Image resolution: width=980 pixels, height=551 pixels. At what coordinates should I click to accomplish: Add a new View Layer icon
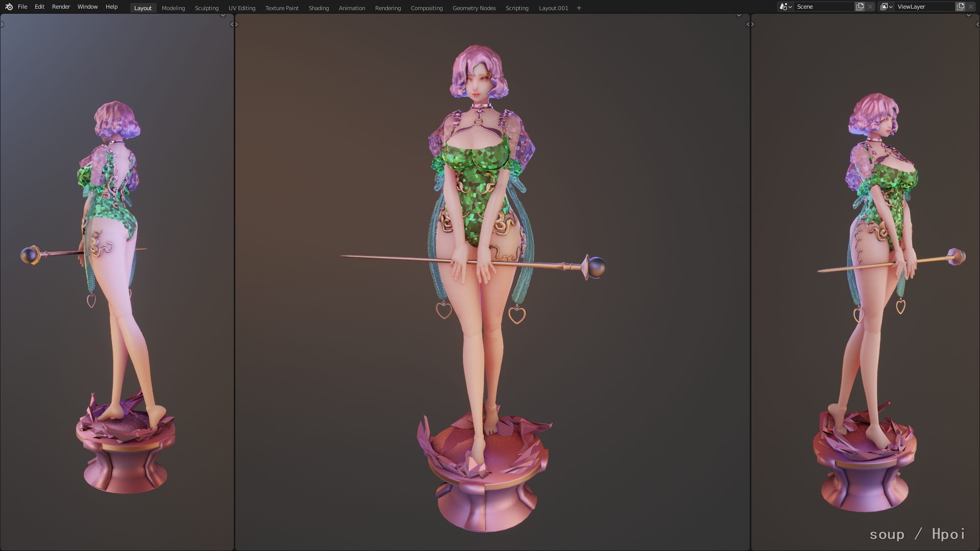point(961,7)
